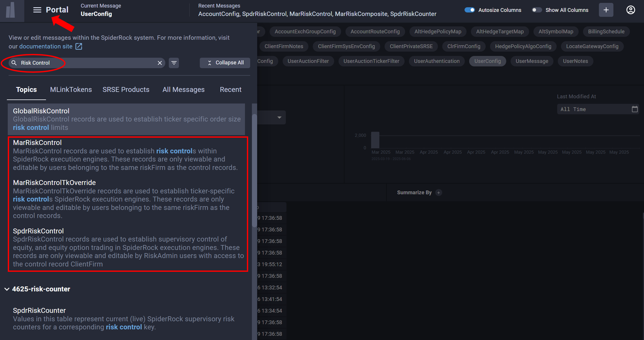Click the UserAuthentication message chip

pos(436,61)
